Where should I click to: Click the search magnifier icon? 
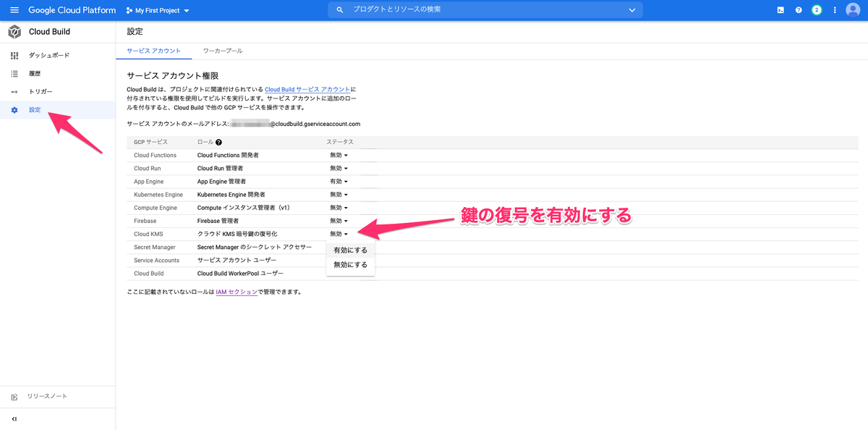pos(340,10)
